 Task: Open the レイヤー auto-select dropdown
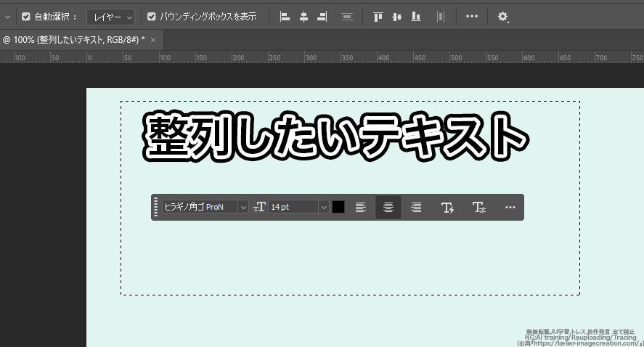(x=110, y=17)
